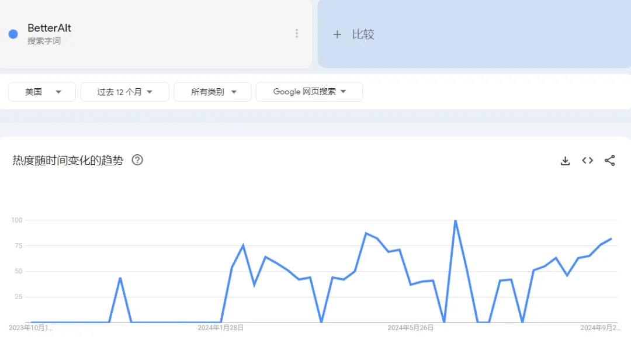
Task: Share the interest over time chart
Action: coord(609,161)
